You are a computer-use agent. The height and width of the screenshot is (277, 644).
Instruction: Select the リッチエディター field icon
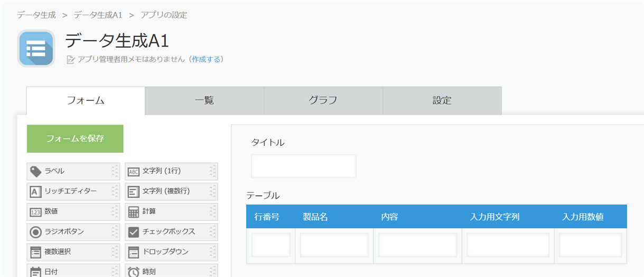pyautogui.click(x=35, y=191)
